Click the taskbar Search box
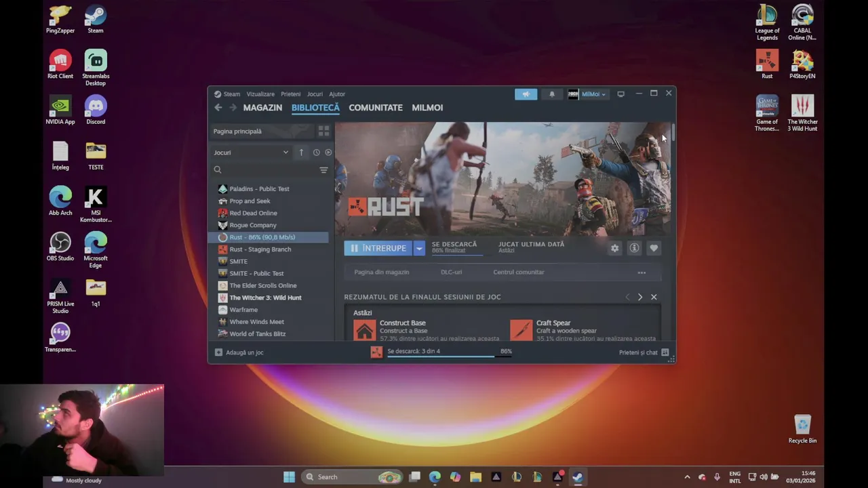The width and height of the screenshot is (868, 488). click(x=353, y=477)
